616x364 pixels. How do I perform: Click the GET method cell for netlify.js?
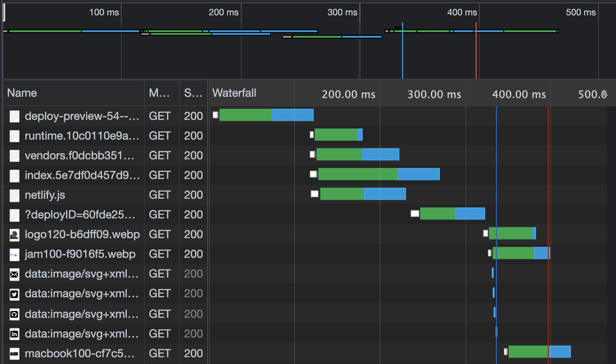(159, 196)
